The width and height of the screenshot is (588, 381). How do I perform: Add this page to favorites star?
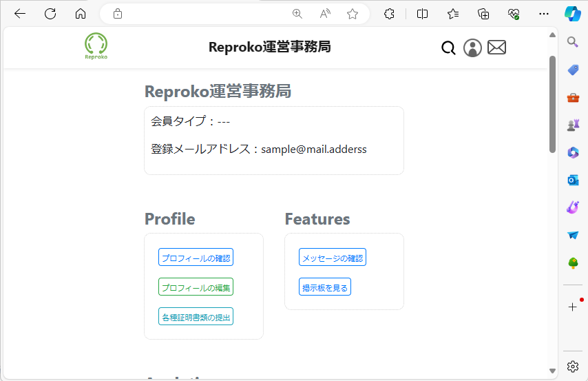(353, 14)
